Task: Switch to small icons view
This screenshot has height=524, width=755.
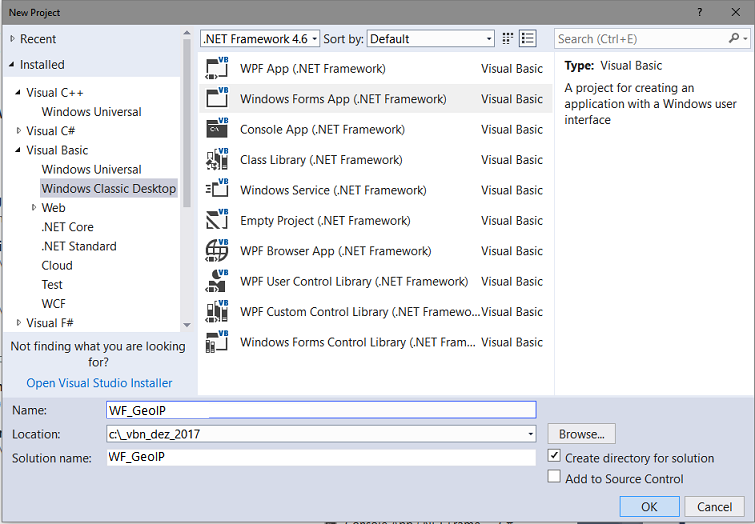Action: pos(508,39)
